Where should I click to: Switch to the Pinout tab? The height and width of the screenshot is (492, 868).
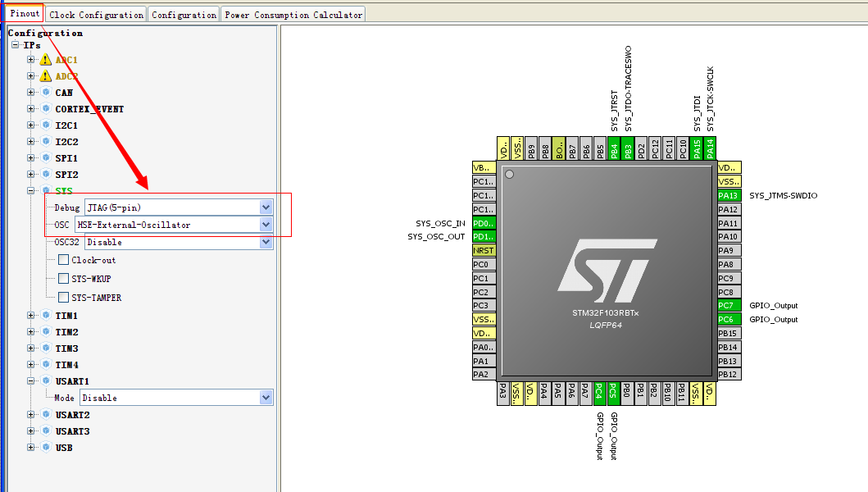tap(25, 13)
